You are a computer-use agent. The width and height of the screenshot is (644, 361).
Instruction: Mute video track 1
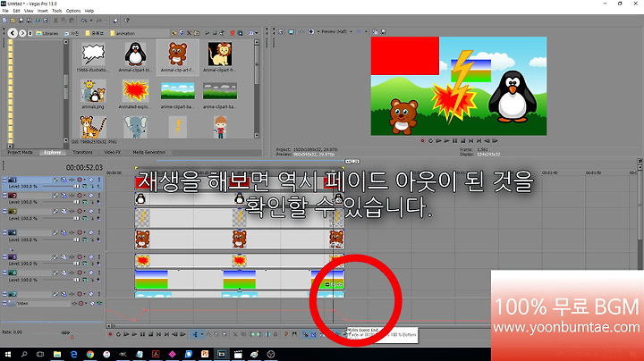(91, 180)
